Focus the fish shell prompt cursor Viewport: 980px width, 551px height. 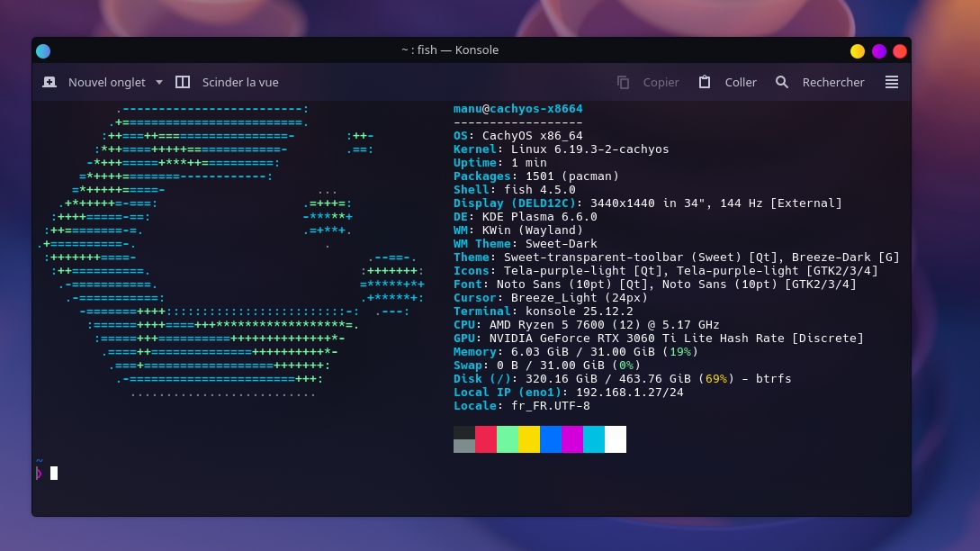pos(54,473)
